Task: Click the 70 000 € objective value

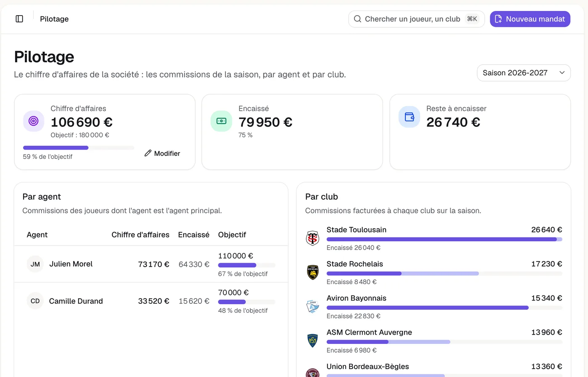Action: (x=234, y=293)
